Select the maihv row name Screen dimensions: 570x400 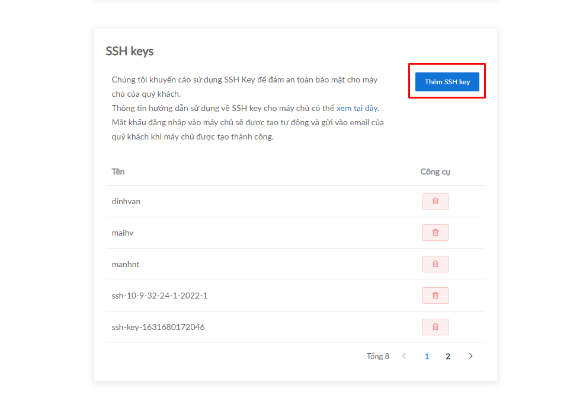coord(122,233)
